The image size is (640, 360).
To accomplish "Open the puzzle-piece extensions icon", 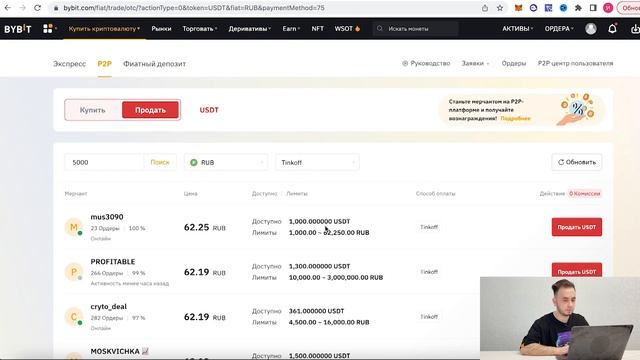I will [x=578, y=8].
